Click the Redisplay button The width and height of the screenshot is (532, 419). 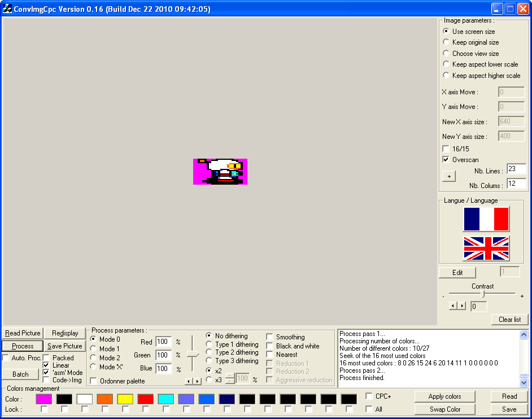[65, 333]
